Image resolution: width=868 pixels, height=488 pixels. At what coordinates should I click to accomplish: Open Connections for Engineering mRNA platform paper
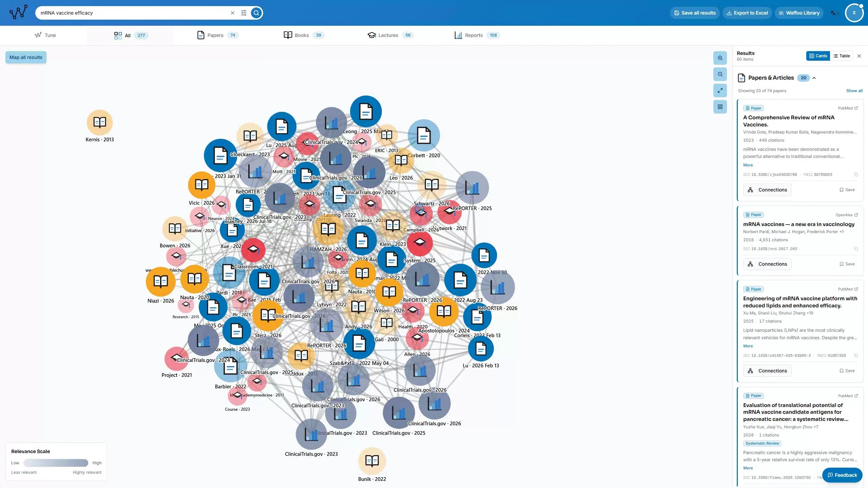pos(767,371)
